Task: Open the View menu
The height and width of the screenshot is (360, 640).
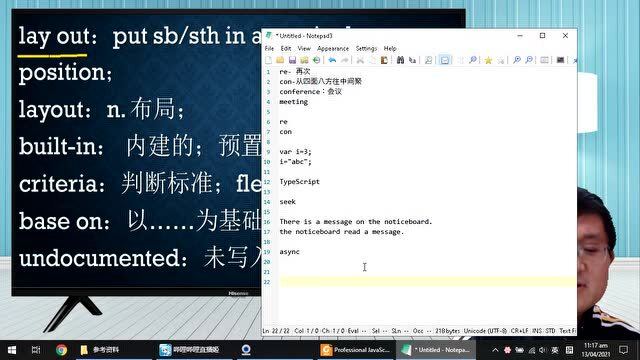Action: (x=304, y=48)
